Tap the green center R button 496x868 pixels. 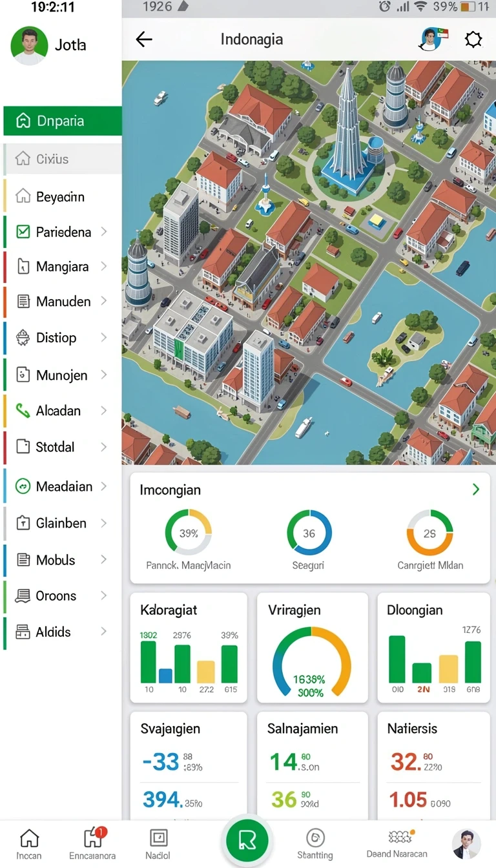click(247, 840)
